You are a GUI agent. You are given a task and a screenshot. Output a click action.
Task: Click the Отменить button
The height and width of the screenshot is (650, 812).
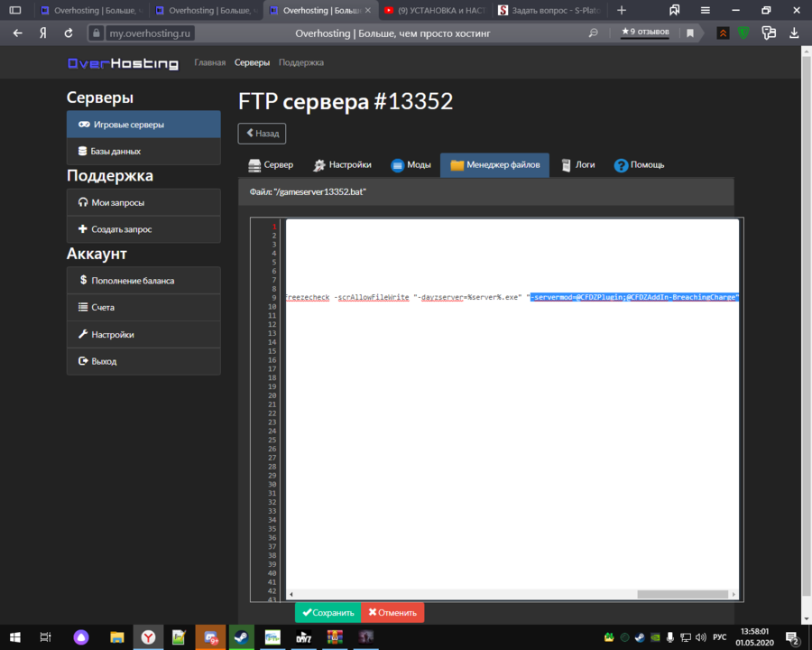pyautogui.click(x=392, y=613)
